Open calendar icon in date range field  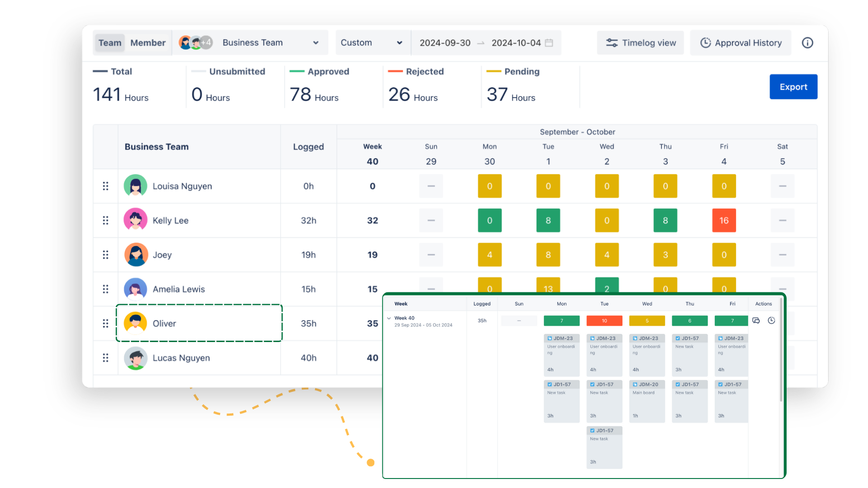point(549,43)
